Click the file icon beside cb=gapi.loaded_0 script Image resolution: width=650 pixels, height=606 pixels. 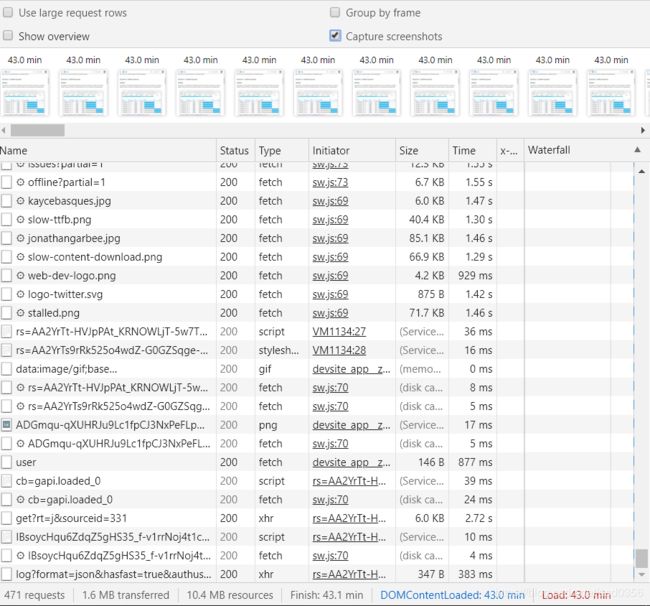pyautogui.click(x=6, y=481)
